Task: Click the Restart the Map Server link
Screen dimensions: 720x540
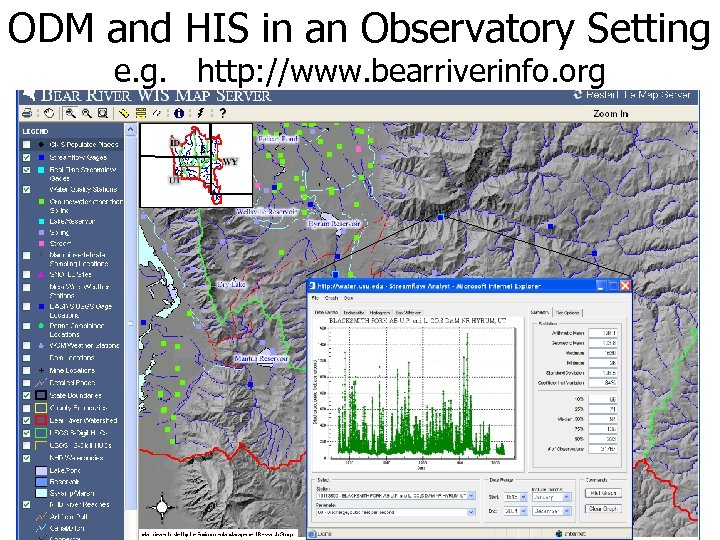Action: click(x=638, y=95)
